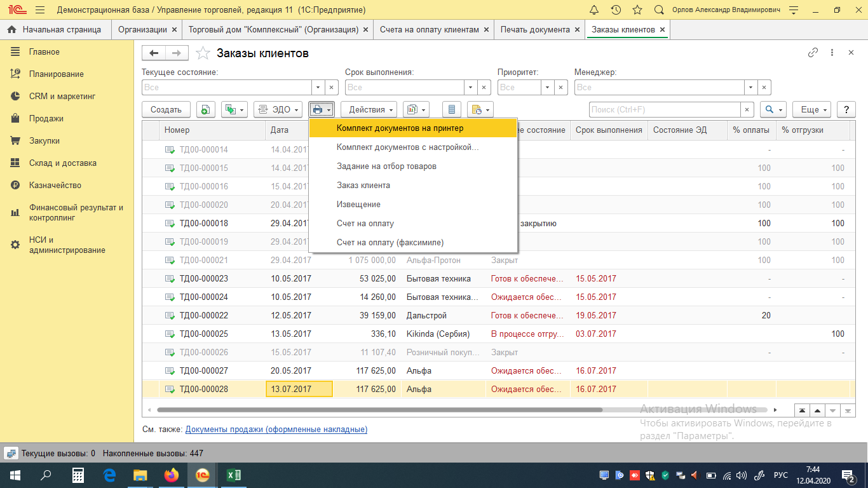
Task: Close the Заказы клиентов tab
Action: 662,30
